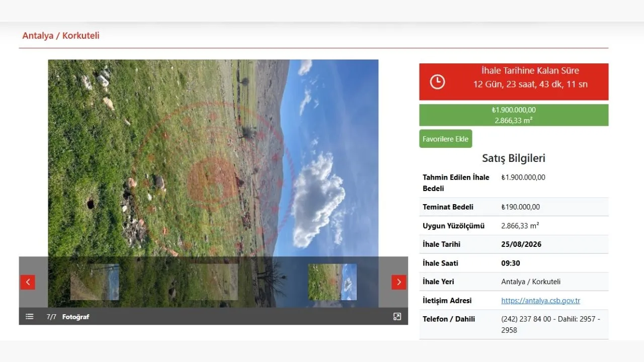Click the Uygun Yüzölçümü label
This screenshot has width=644, height=362.
pos(454,226)
